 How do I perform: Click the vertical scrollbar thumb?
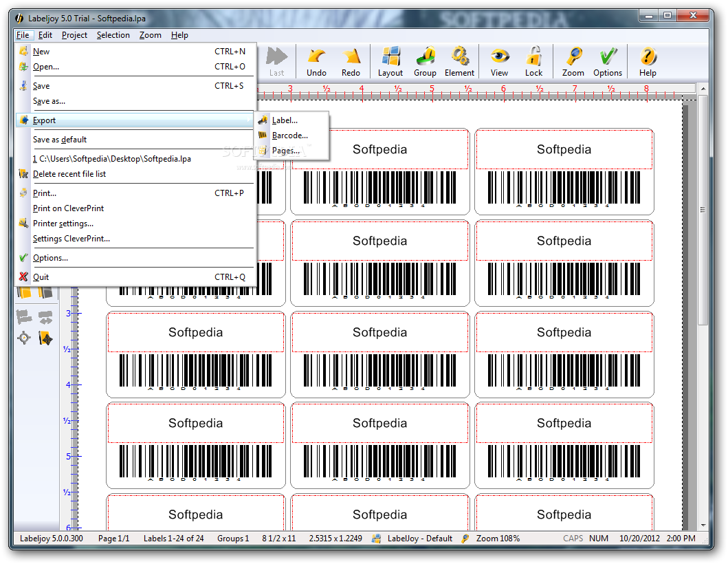[x=703, y=210]
